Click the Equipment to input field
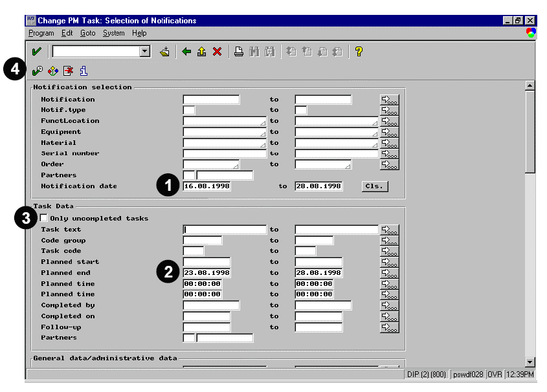547x392 pixels. point(337,132)
